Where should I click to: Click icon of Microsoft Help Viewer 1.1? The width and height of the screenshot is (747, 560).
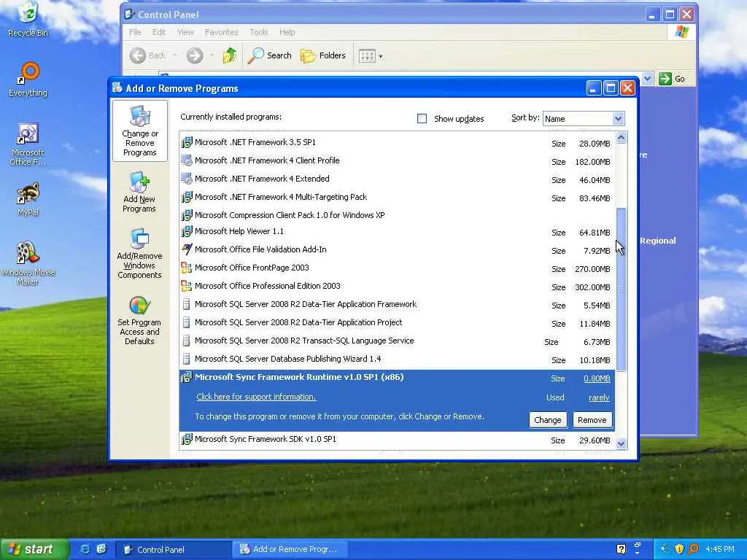[187, 231]
